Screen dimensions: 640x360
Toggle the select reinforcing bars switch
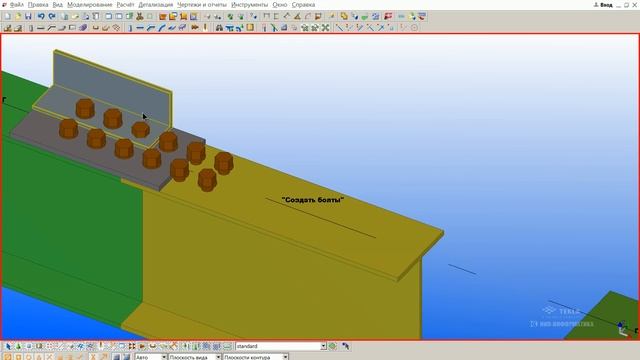(153, 346)
